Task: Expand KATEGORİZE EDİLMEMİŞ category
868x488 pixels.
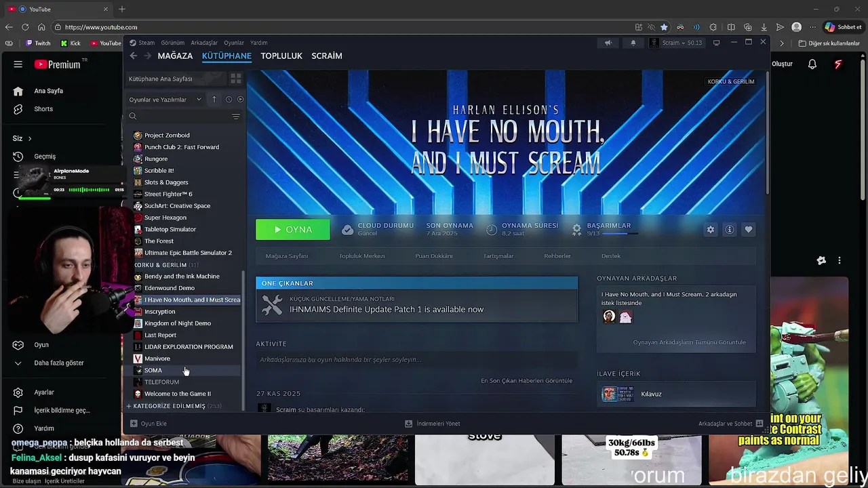Action: coord(174,406)
